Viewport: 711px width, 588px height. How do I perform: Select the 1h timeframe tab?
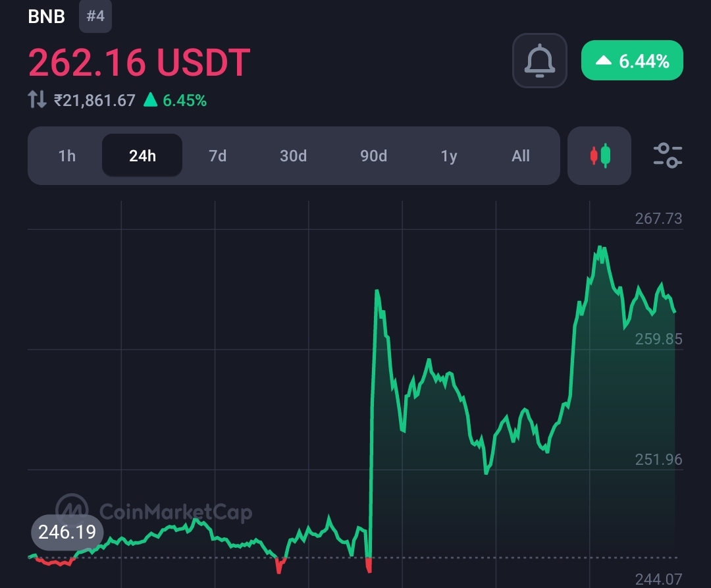[x=66, y=156]
